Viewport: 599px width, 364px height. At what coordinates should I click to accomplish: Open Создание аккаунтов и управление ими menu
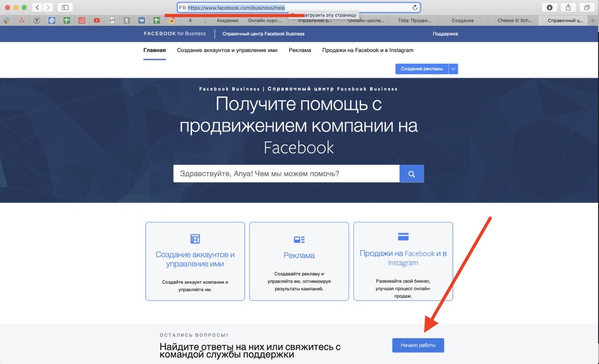(x=227, y=50)
